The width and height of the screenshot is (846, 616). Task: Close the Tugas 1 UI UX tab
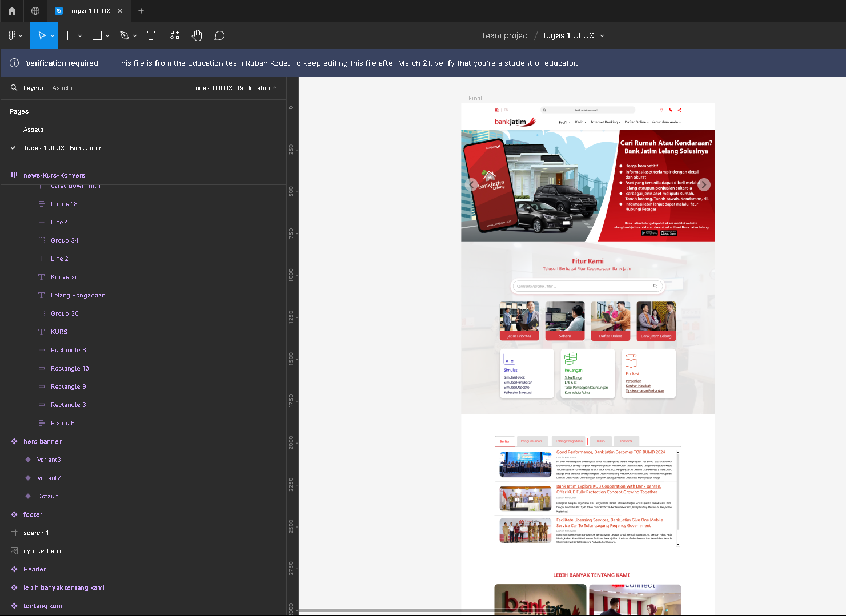[120, 11]
